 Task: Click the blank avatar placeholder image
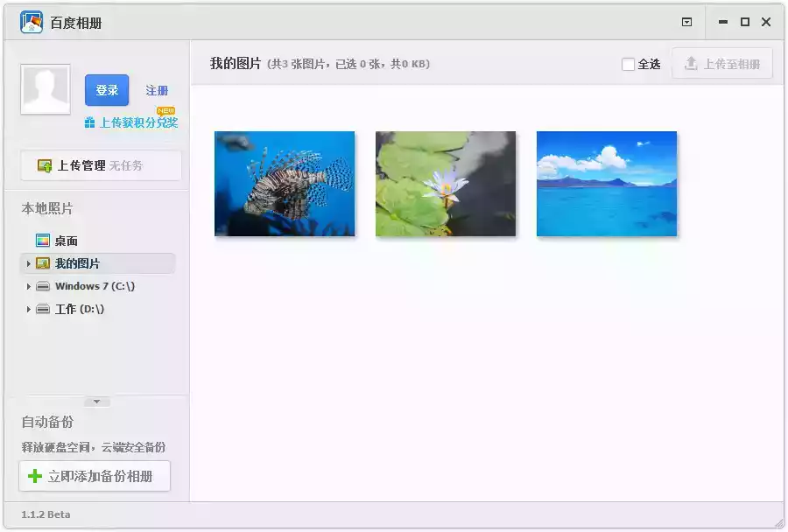click(45, 90)
